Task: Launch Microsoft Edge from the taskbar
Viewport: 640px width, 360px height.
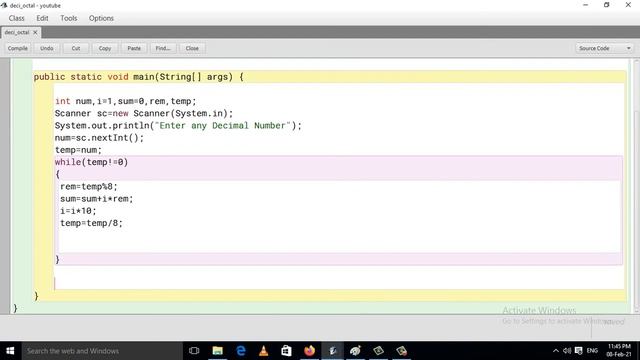Action: [241, 351]
